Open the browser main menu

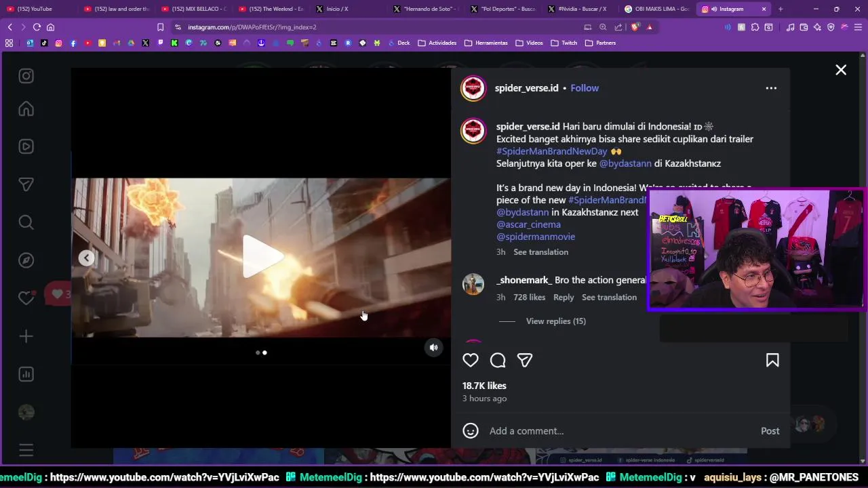click(x=859, y=27)
